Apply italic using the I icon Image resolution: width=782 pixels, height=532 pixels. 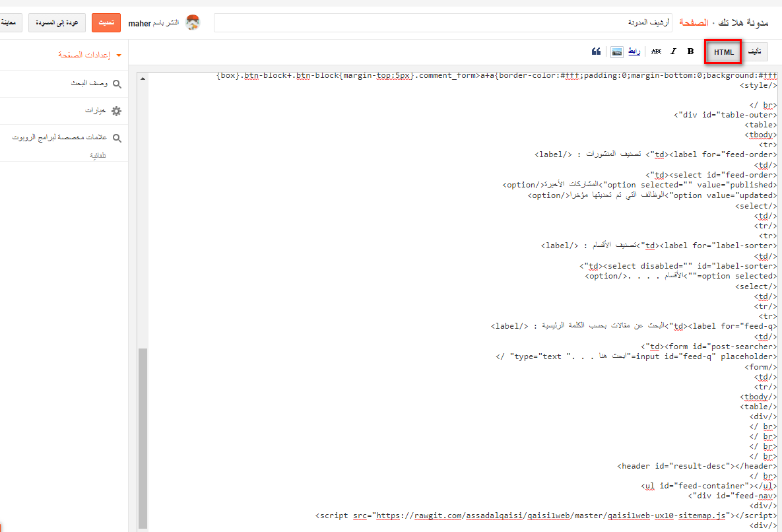coord(673,51)
